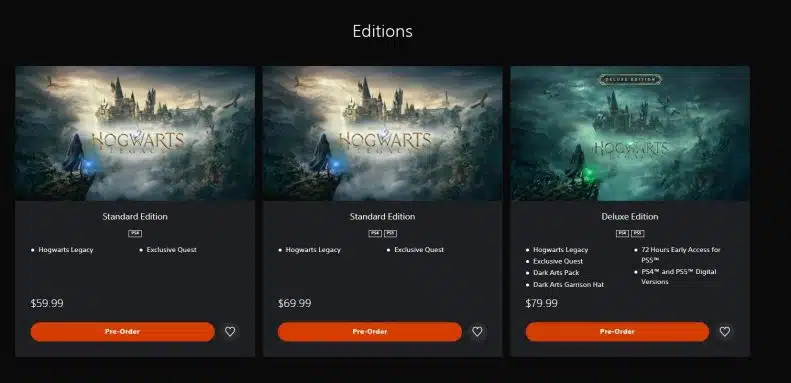Click the Dark Arts Pack list item
This screenshot has height=383, width=791.
[556, 272]
